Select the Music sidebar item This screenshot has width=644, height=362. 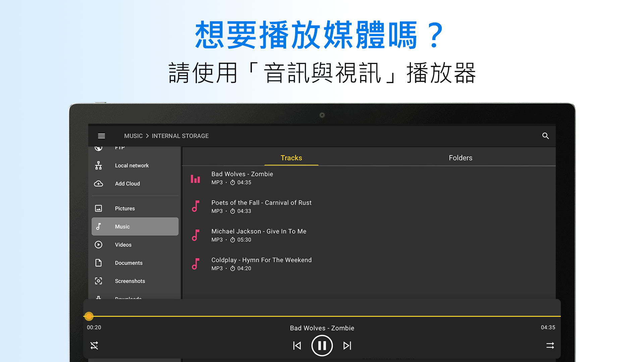click(135, 227)
